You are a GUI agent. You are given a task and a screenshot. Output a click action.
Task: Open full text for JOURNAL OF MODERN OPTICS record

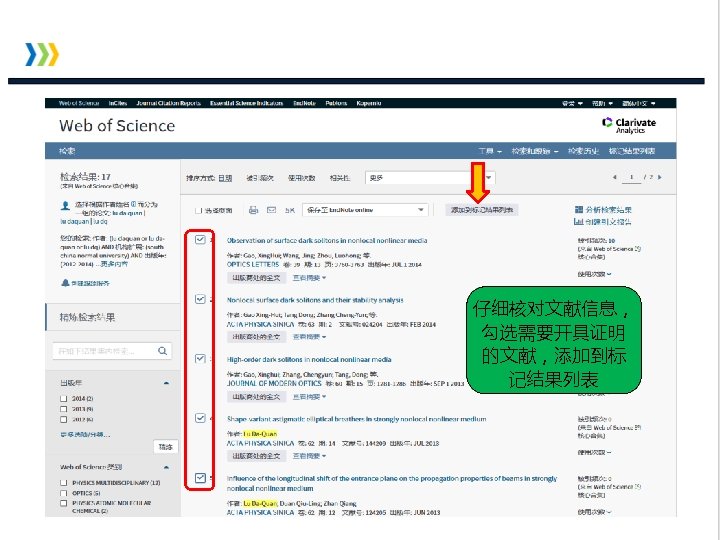point(256,397)
